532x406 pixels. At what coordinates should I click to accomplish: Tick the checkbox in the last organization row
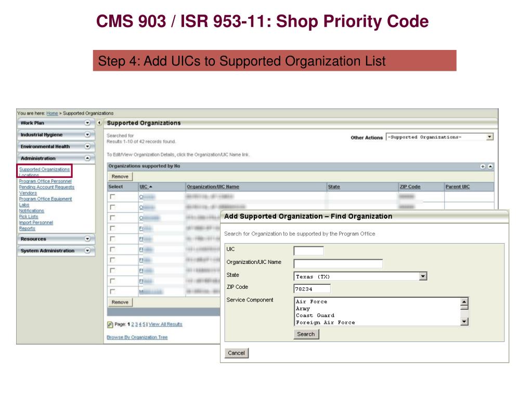pyautogui.click(x=112, y=291)
